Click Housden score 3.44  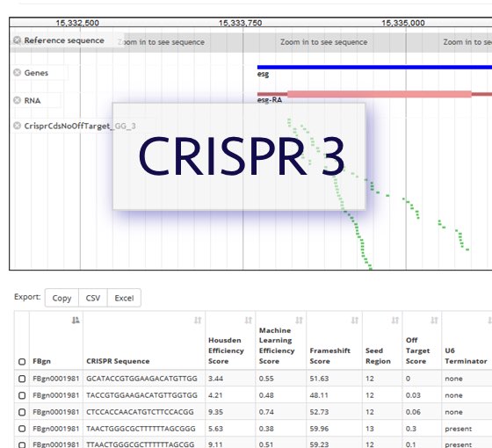tap(215, 379)
